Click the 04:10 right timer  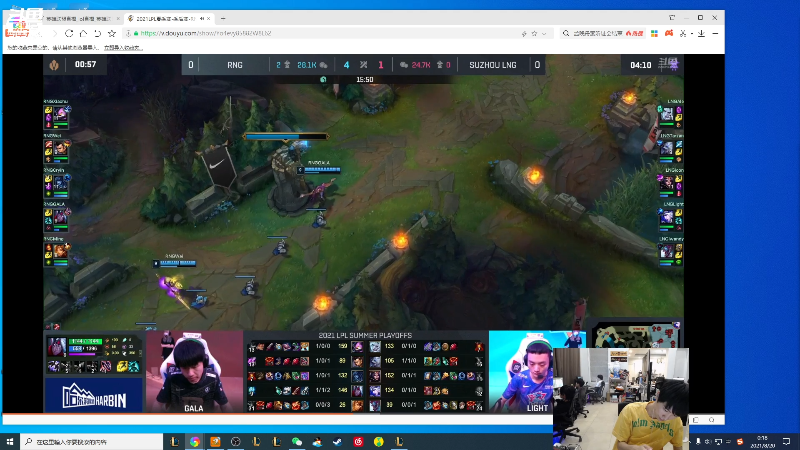(640, 65)
